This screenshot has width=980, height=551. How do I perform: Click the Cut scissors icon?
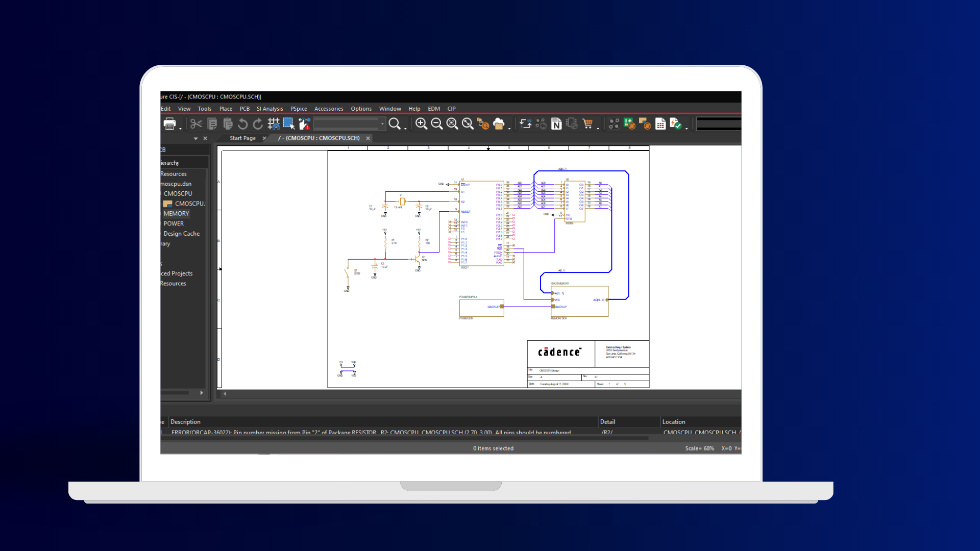197,123
